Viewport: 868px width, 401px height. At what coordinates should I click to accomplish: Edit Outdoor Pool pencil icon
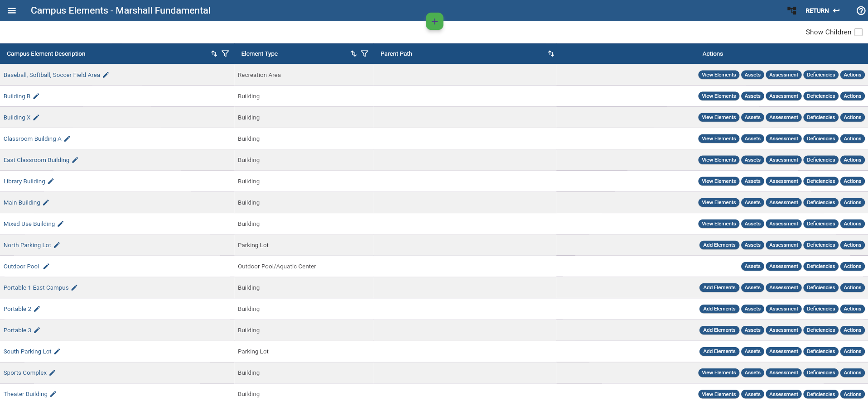point(46,266)
